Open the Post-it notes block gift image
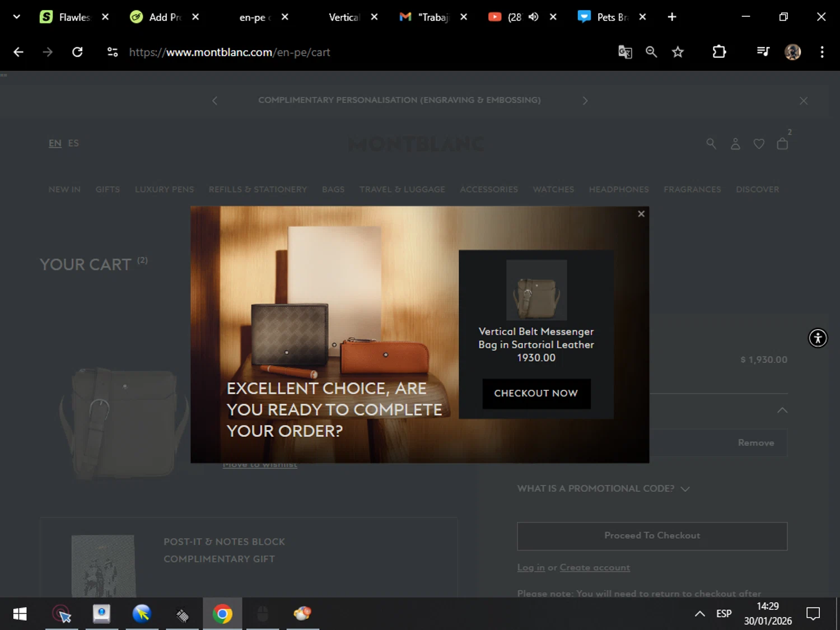This screenshot has width=840, height=630. pyautogui.click(x=103, y=566)
